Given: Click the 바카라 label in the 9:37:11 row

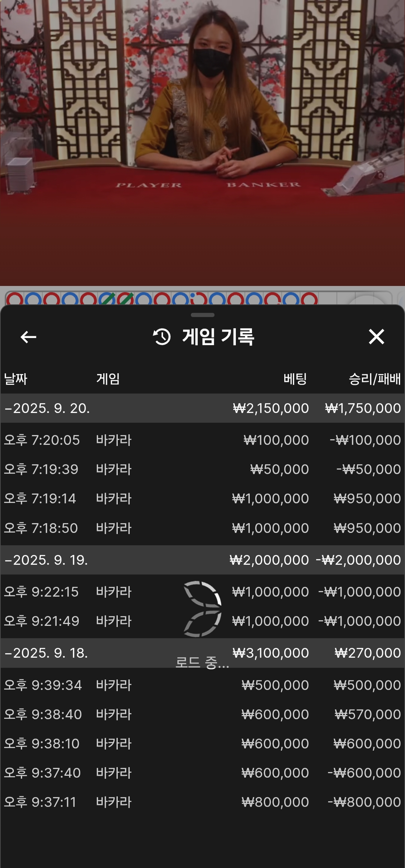Looking at the screenshot, I should 114,802.
